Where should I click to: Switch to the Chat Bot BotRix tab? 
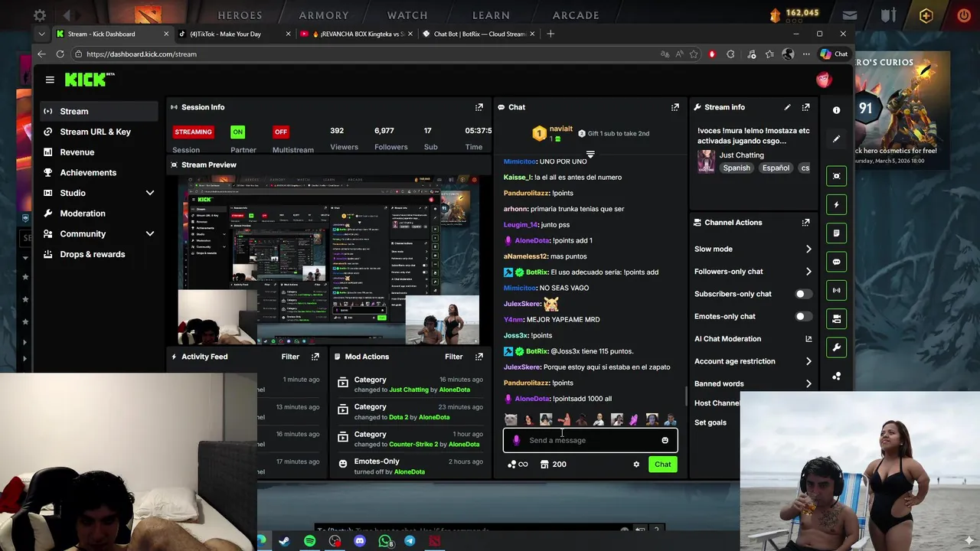pos(479,34)
